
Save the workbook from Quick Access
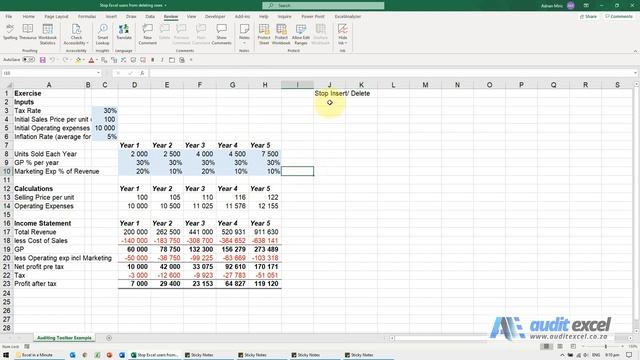tap(42, 60)
